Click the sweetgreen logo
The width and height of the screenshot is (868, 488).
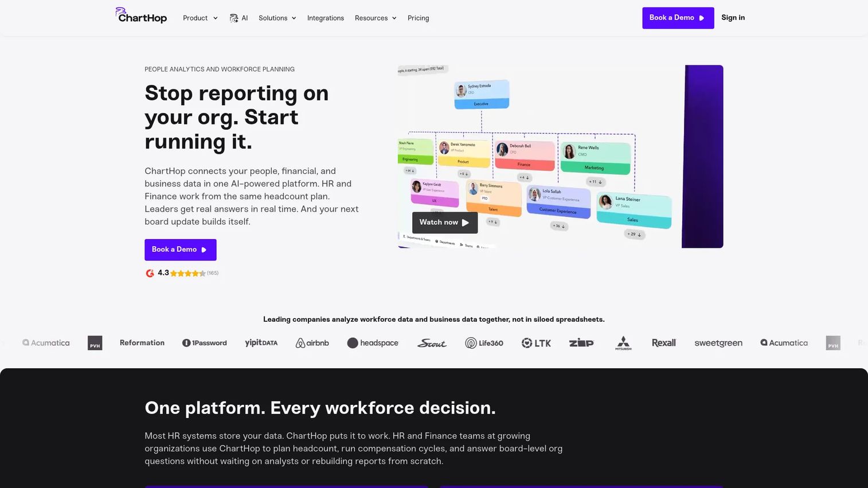(x=718, y=343)
